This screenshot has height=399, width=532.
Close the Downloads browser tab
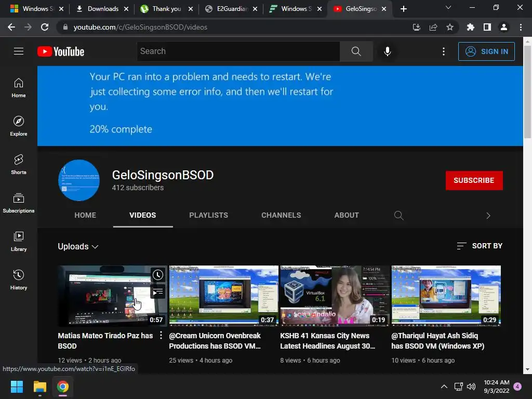126,9
